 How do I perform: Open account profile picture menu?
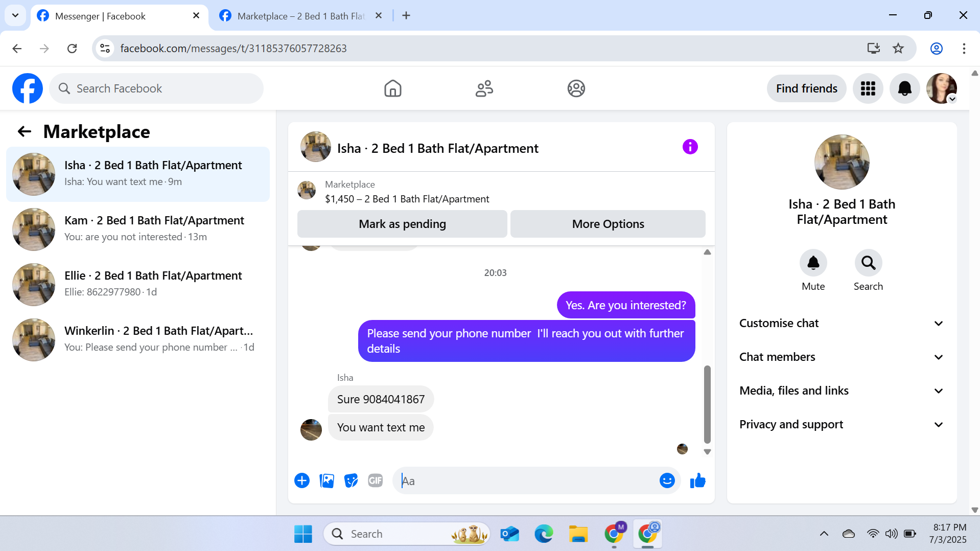point(941,88)
